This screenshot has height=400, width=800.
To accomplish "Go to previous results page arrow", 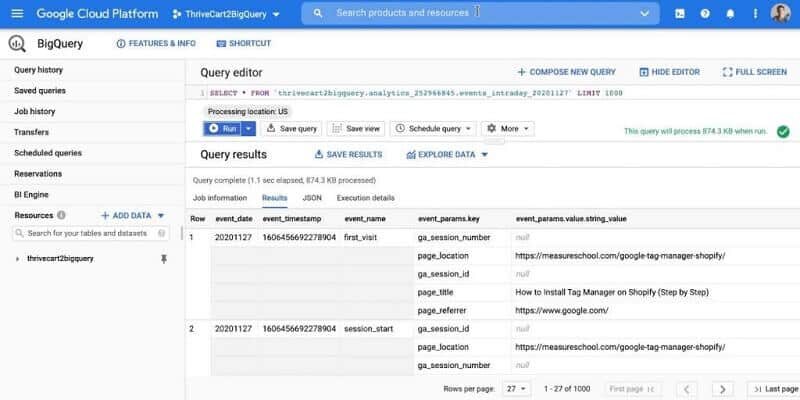I will (687, 389).
